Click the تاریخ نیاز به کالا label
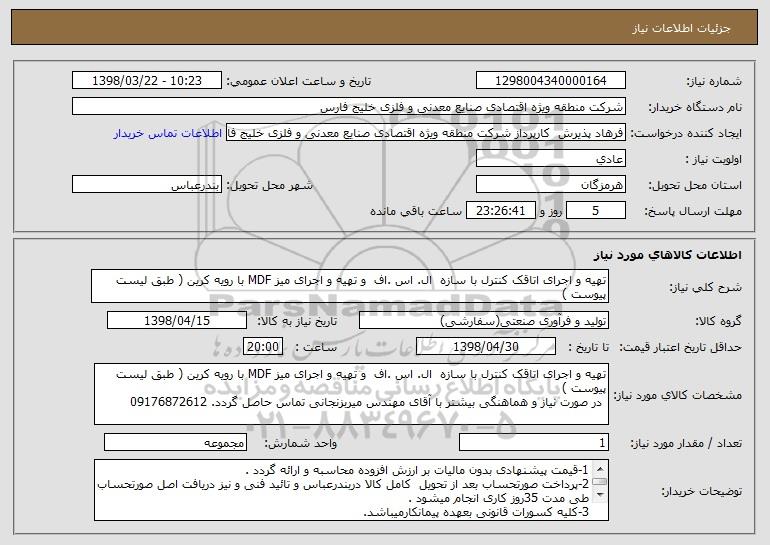 point(298,322)
